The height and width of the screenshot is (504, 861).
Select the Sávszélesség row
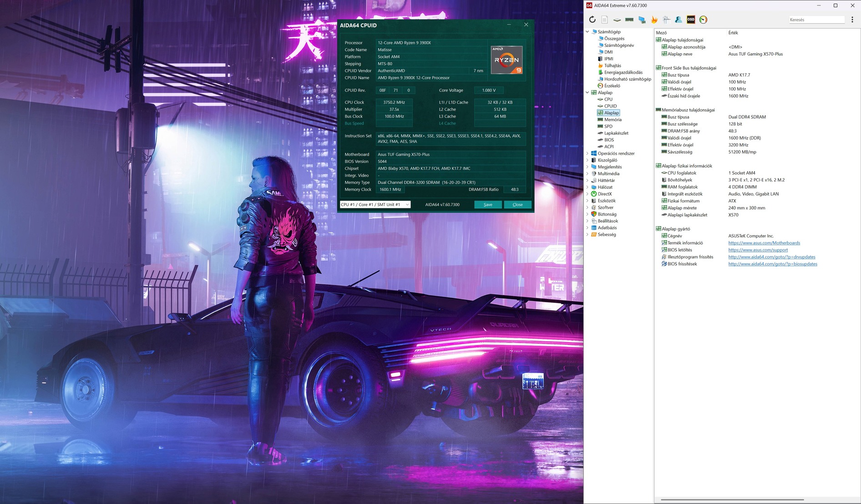click(x=758, y=152)
